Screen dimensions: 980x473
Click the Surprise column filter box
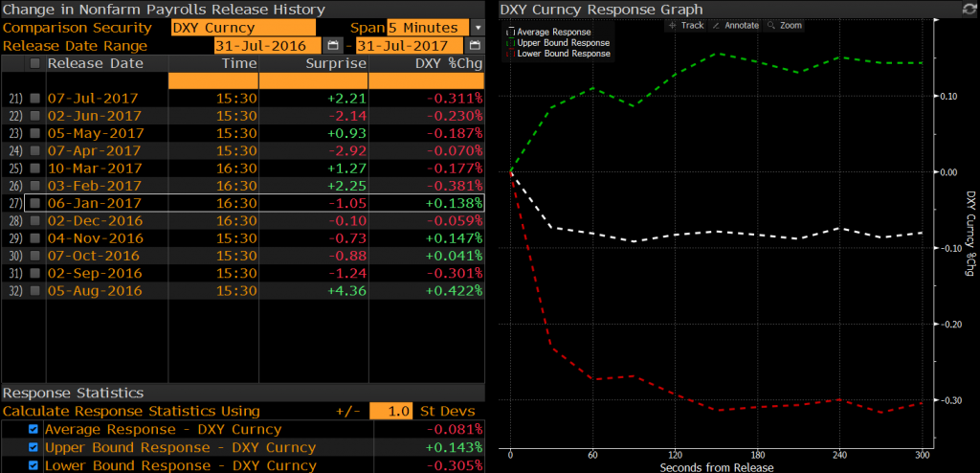click(x=313, y=80)
